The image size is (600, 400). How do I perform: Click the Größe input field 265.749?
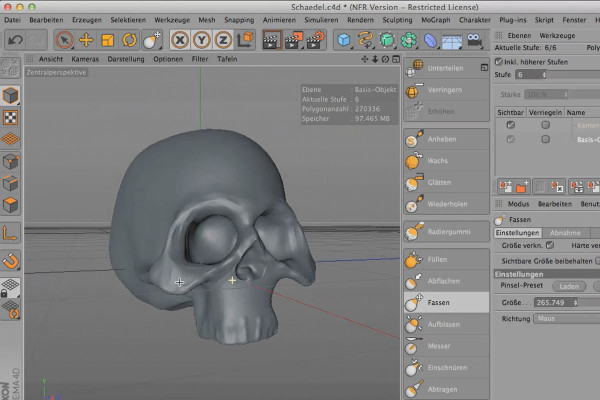pyautogui.click(x=553, y=302)
